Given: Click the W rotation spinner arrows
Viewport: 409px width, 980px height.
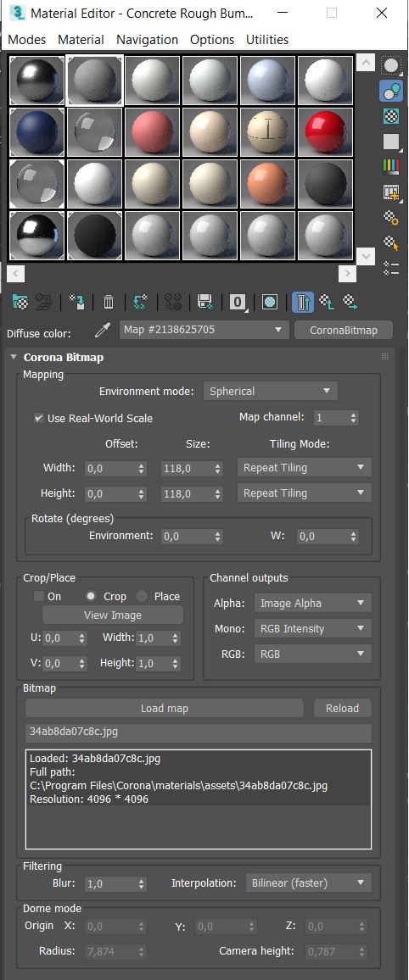Looking at the screenshot, I should [x=354, y=537].
